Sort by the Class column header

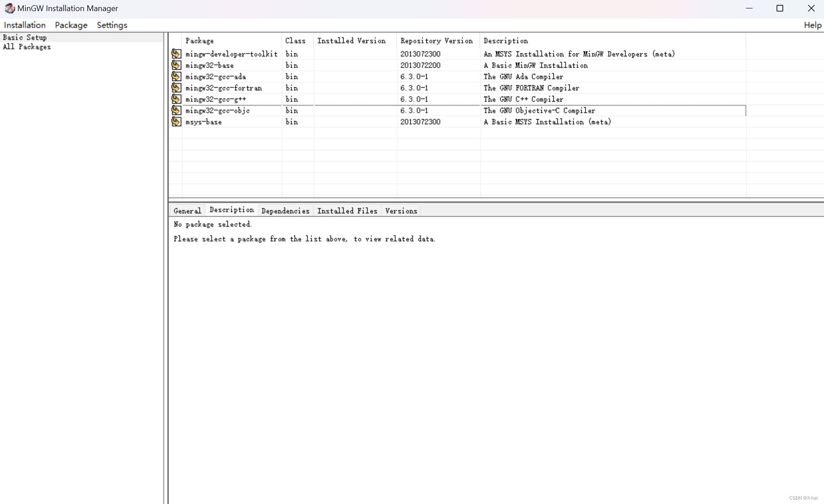click(298, 41)
